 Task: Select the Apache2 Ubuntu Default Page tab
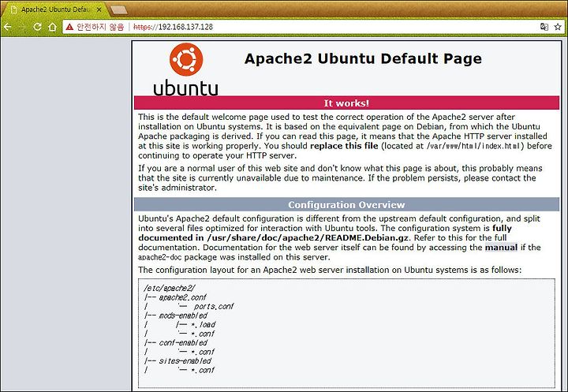tap(54, 9)
